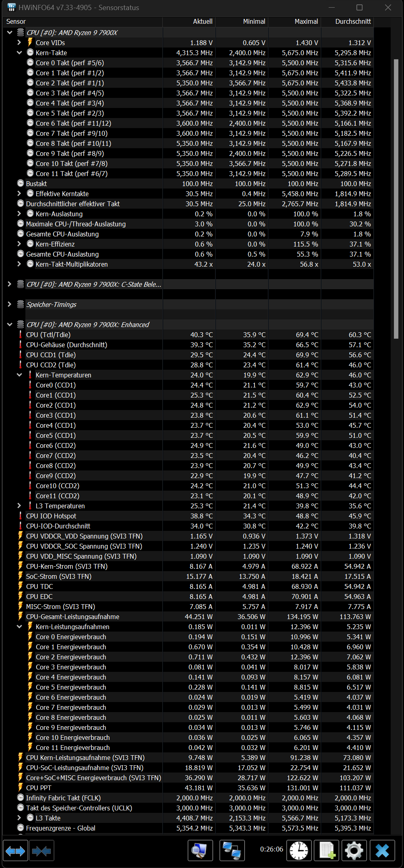Click the lightning icon beside SoC-Strom

(x=21, y=576)
